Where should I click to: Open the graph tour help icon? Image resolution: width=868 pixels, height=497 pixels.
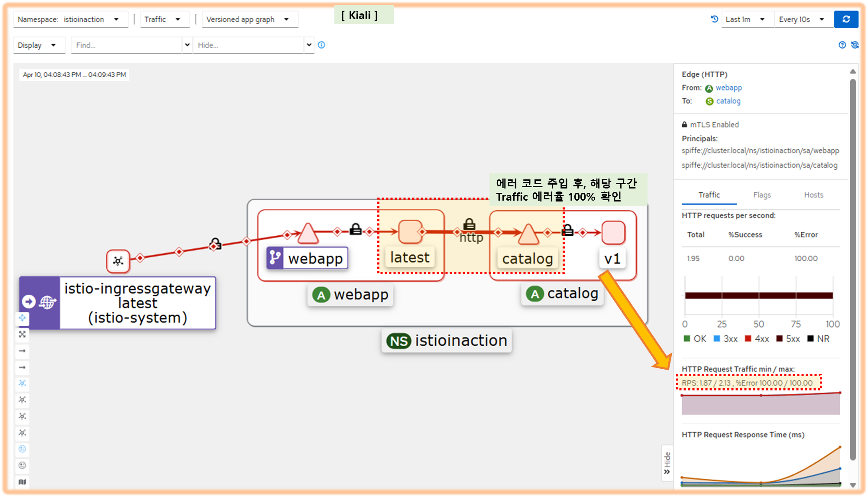842,45
